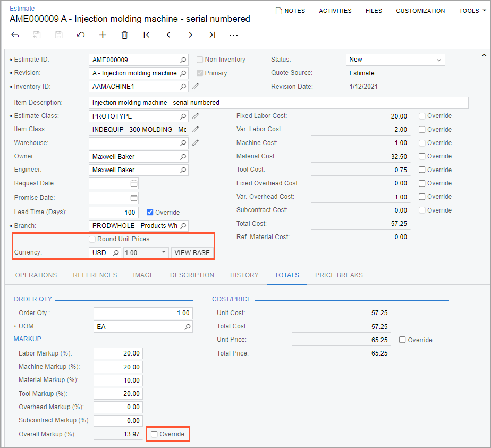Uncheck the Lead Time Override checkbox
This screenshot has width=491, height=448.
tap(150, 212)
